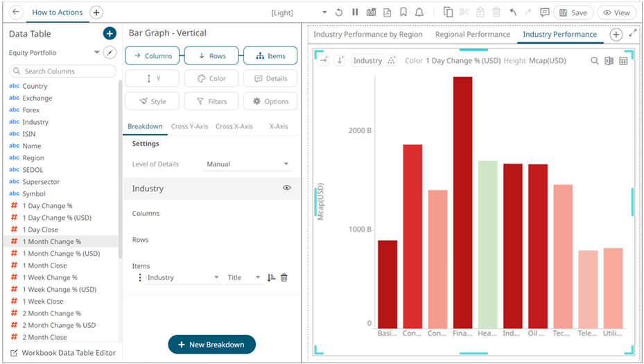Viewport: 644px width, 364px height.
Task: Open the Regional Performance tab
Action: tap(472, 34)
